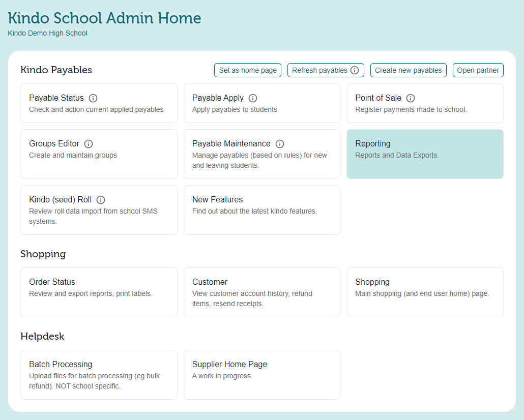Click info icon beside Payable Apply

[253, 98]
